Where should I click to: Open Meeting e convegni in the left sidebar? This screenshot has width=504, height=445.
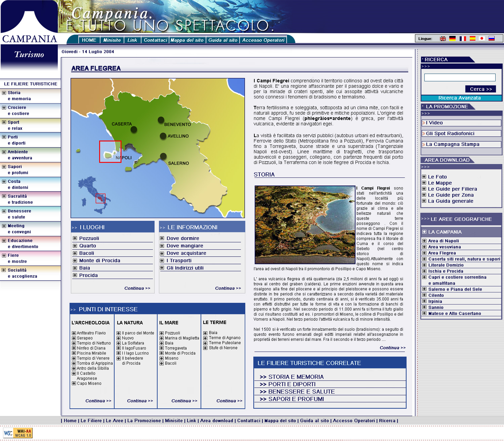19,229
